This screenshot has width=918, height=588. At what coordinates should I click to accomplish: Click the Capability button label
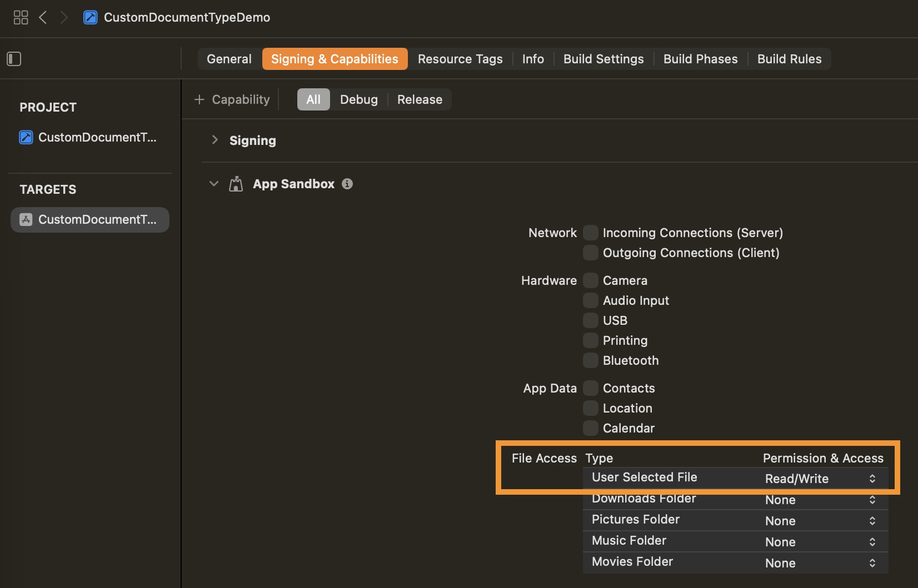(241, 99)
